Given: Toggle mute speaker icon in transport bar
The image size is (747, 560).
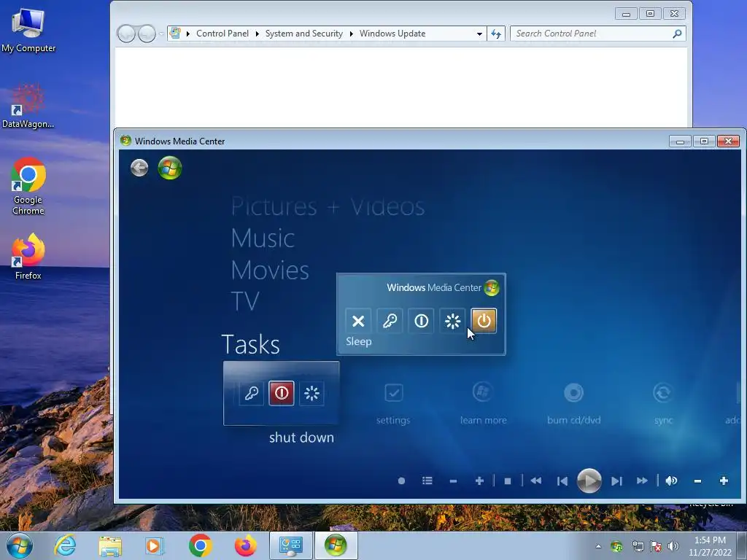Looking at the screenshot, I should pyautogui.click(x=671, y=481).
